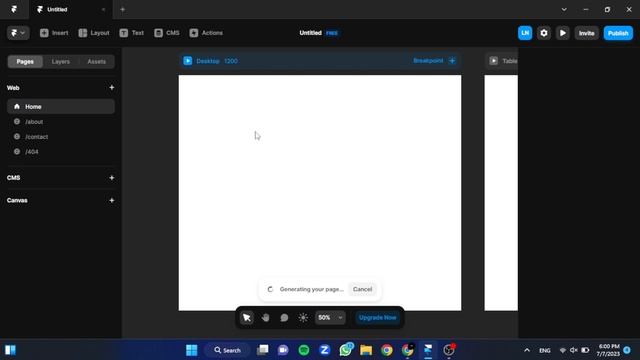Click the Breakpoint label
Screen dimensions: 640x360
[428, 61]
